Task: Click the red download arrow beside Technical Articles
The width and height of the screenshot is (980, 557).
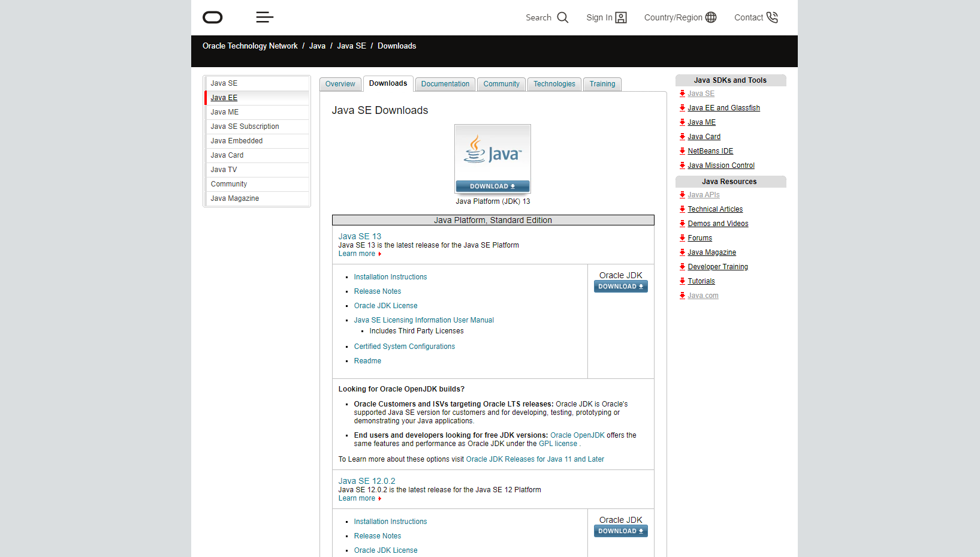Action: (682, 209)
